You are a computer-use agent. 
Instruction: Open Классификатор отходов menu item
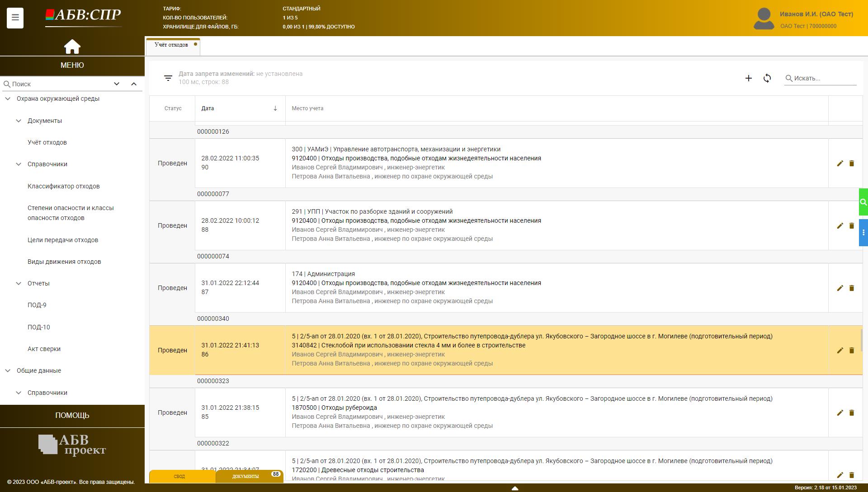point(63,186)
